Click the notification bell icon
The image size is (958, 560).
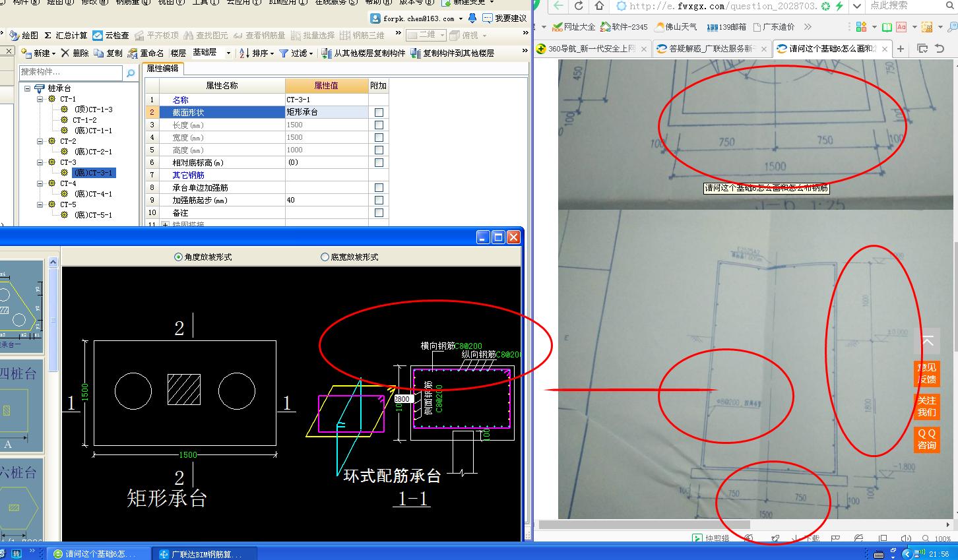(x=472, y=18)
